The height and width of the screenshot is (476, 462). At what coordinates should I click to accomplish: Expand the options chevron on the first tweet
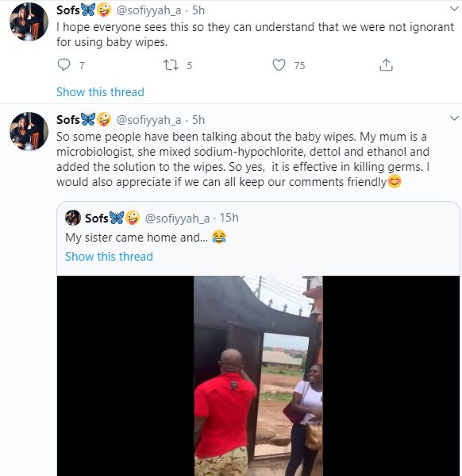click(x=454, y=9)
